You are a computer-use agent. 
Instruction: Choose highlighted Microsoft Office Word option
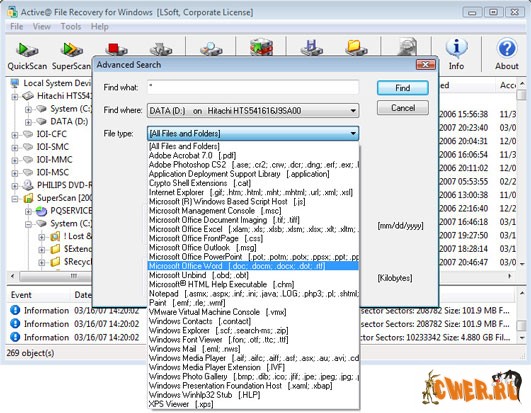coord(253,266)
